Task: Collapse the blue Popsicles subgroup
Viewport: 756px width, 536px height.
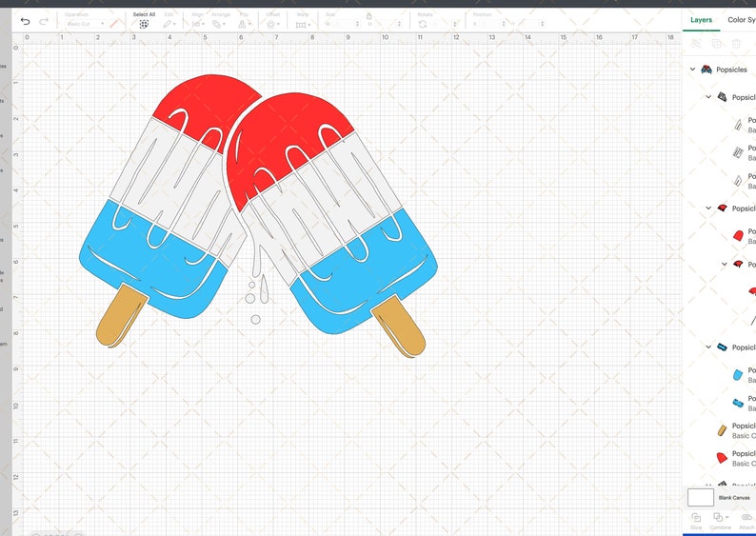Action: (708, 347)
